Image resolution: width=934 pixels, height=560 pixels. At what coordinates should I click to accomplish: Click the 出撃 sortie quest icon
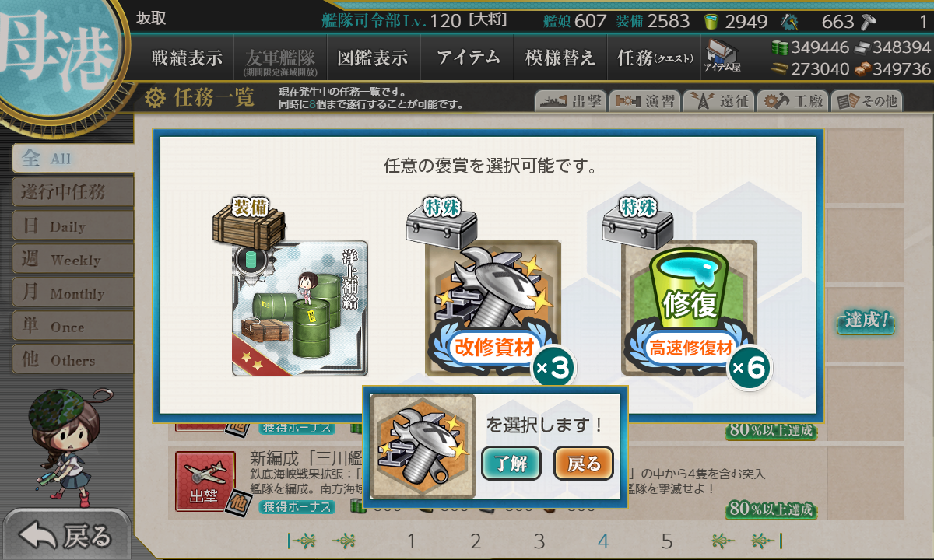[205, 483]
